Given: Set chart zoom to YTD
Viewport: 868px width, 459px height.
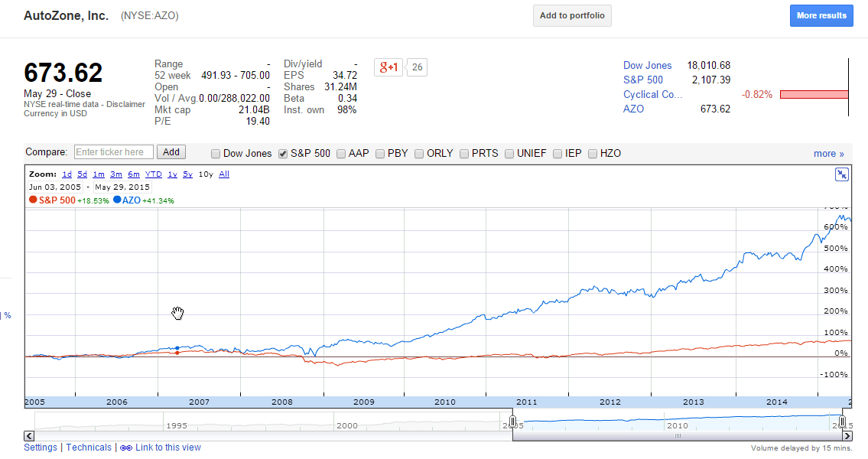Looking at the screenshot, I should [154, 174].
